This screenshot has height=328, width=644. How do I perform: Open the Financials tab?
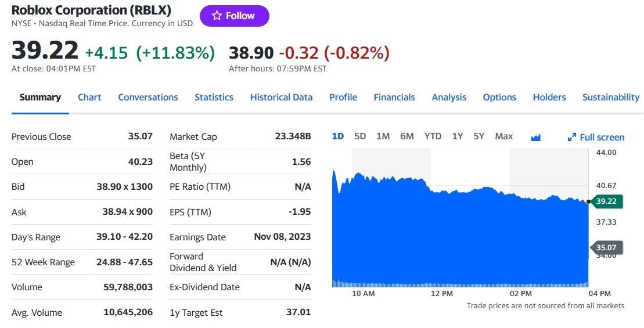[394, 97]
